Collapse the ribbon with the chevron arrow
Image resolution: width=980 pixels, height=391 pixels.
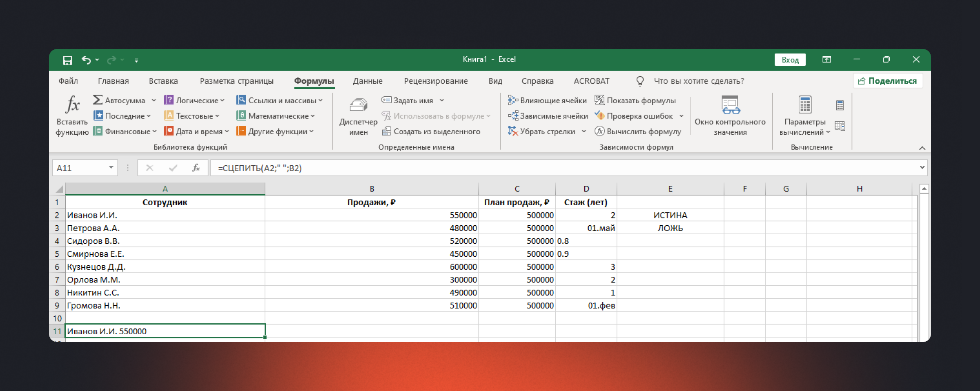(x=922, y=148)
